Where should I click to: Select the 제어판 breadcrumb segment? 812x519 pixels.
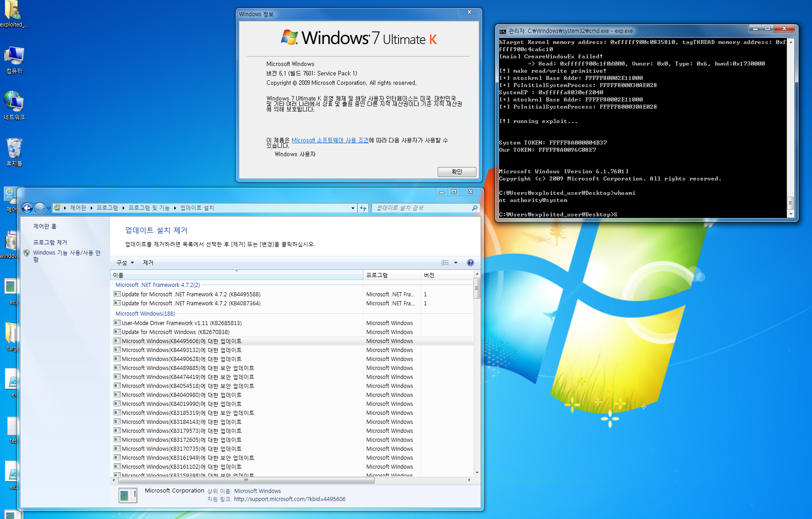[78, 208]
